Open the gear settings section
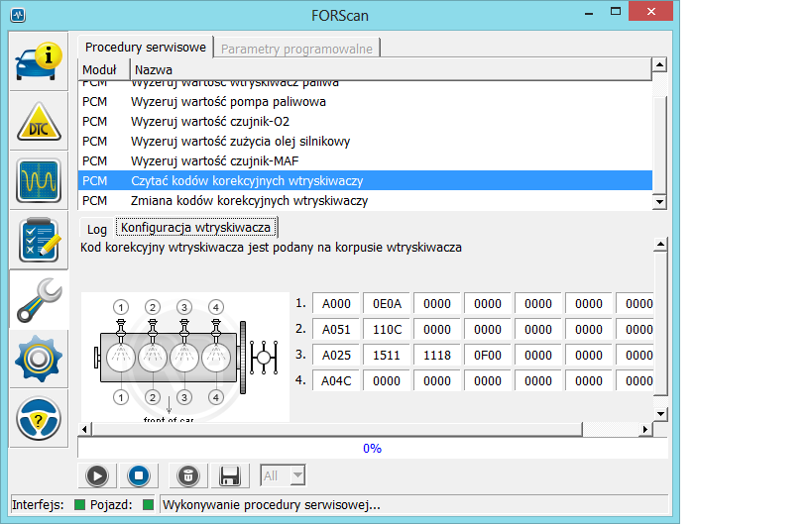Screen dimensions: 812x524 pos(40,358)
